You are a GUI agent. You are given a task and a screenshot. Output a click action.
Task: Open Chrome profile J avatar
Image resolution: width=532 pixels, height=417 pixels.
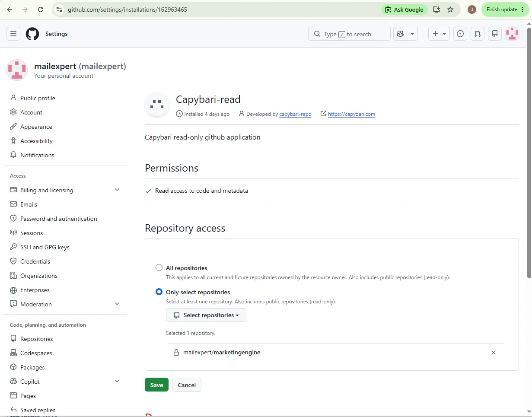pyautogui.click(x=472, y=10)
